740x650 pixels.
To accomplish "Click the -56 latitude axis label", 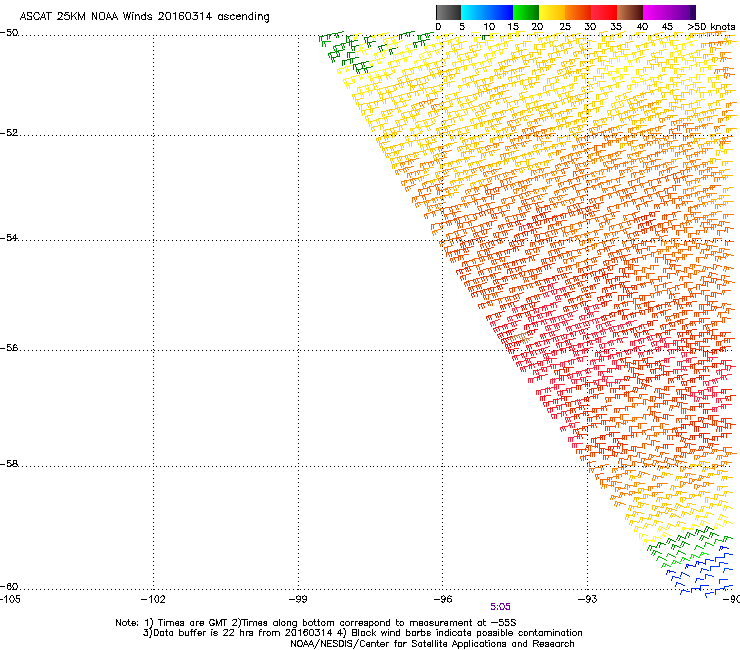I will 9,347.
